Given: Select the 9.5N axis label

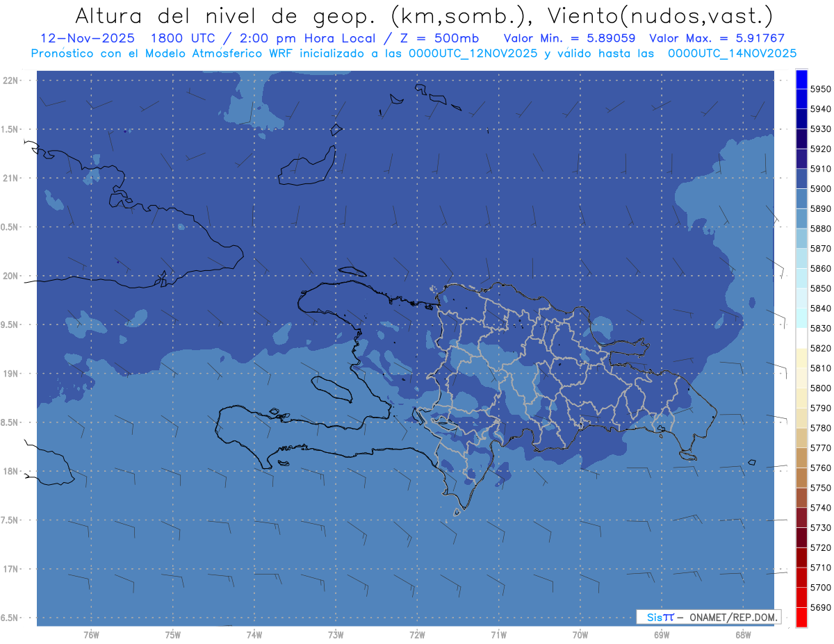Looking at the screenshot, I should 10,324.
